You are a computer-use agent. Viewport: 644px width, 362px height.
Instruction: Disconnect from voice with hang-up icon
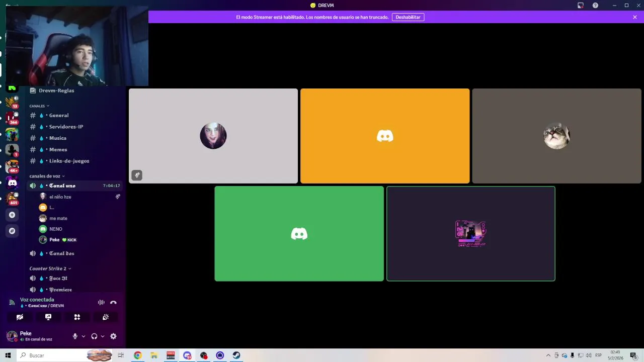(x=113, y=302)
